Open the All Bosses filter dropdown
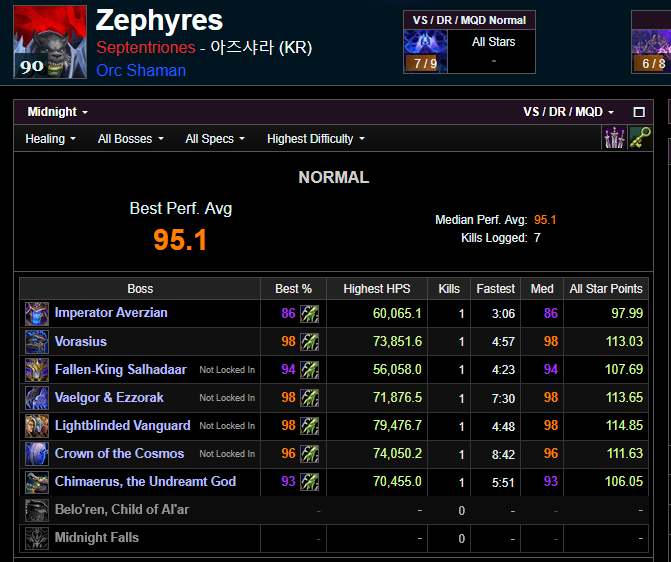This screenshot has height=562, width=671. tap(130, 139)
